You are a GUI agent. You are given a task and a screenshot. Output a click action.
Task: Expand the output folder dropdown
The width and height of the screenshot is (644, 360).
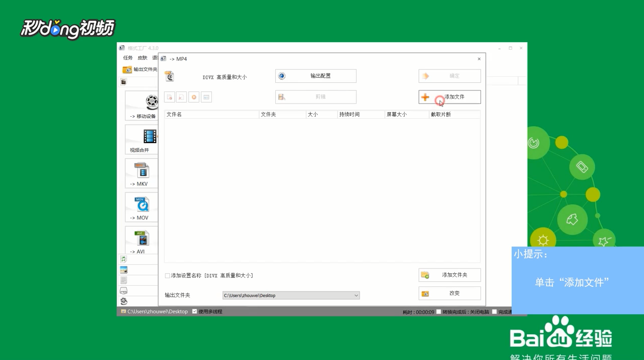coord(356,296)
